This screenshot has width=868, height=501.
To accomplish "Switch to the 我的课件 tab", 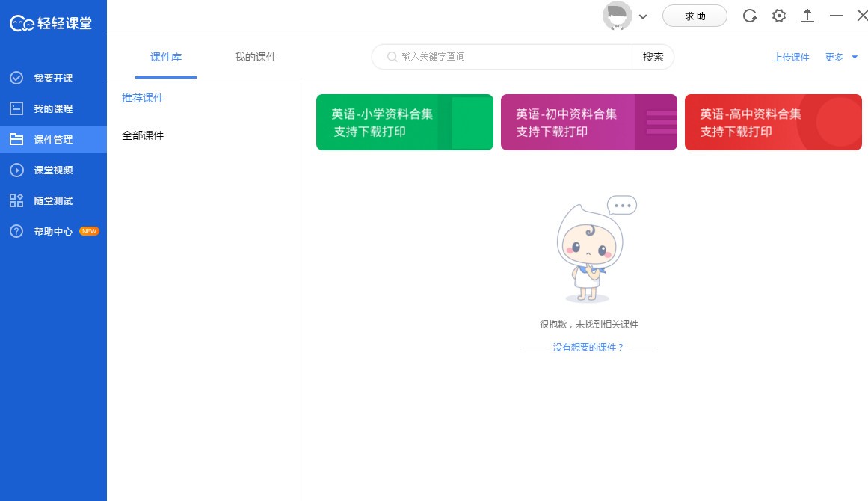I will (x=254, y=57).
